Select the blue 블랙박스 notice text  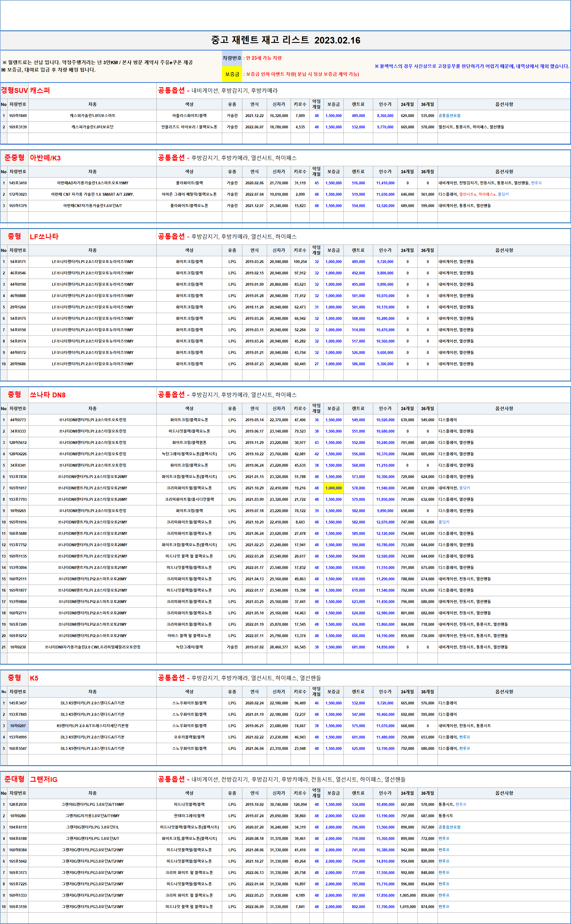coord(472,66)
